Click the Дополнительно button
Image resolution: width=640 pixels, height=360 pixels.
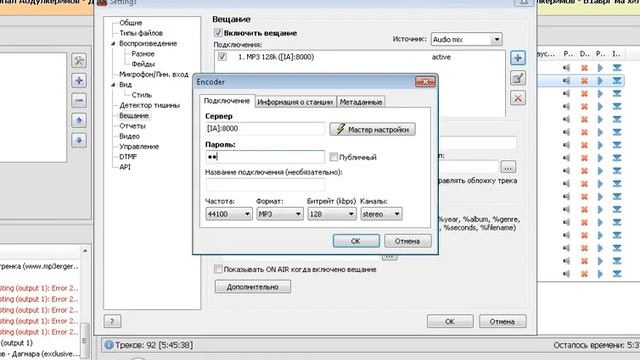253,287
